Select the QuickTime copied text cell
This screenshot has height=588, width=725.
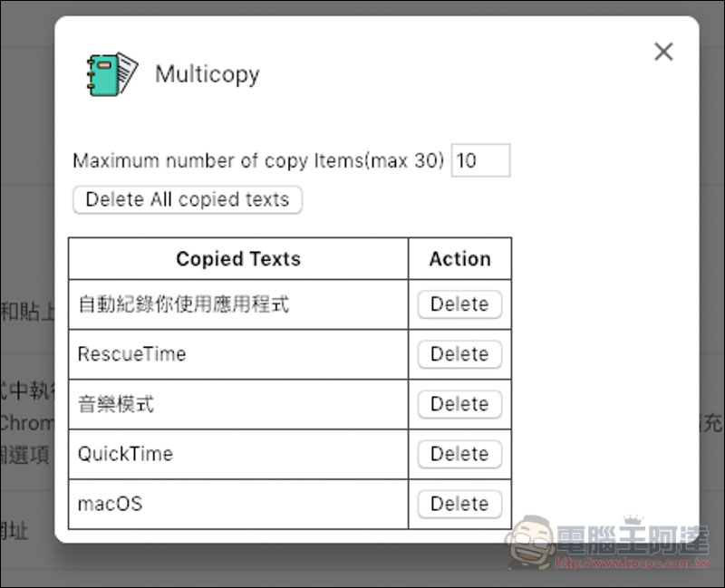(x=238, y=454)
